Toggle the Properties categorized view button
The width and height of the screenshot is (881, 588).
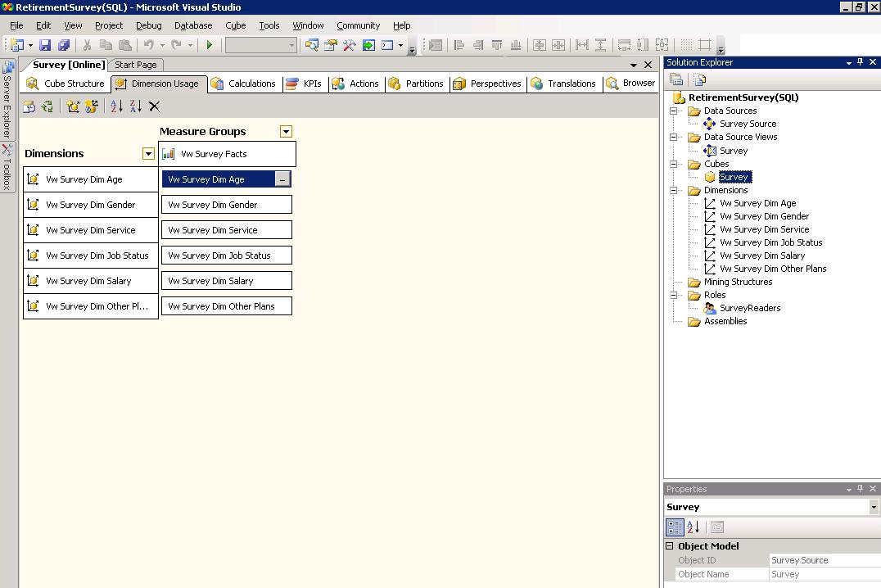[x=675, y=527]
